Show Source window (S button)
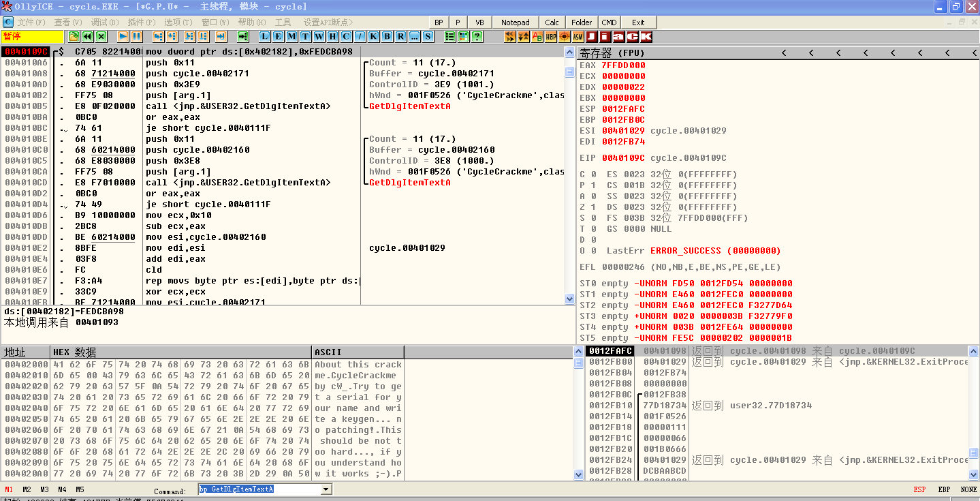The image size is (980, 501). 428,36
